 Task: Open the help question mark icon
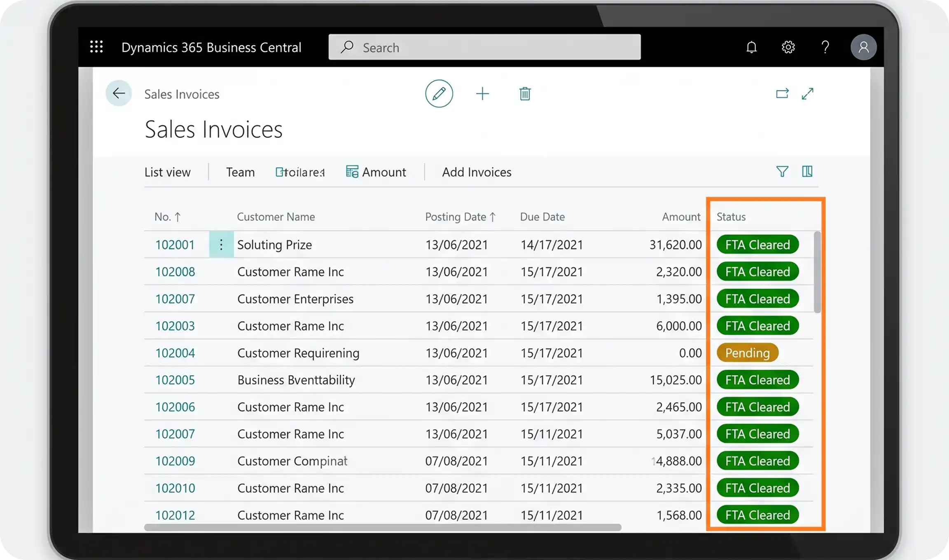point(825,47)
